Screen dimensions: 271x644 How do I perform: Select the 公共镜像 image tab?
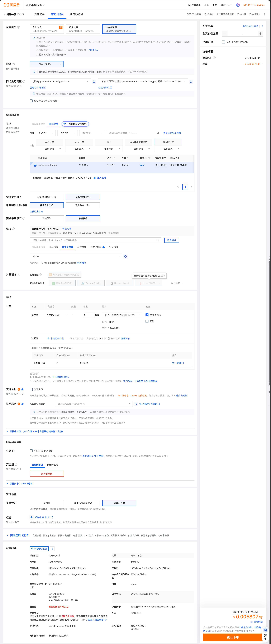coord(53,247)
